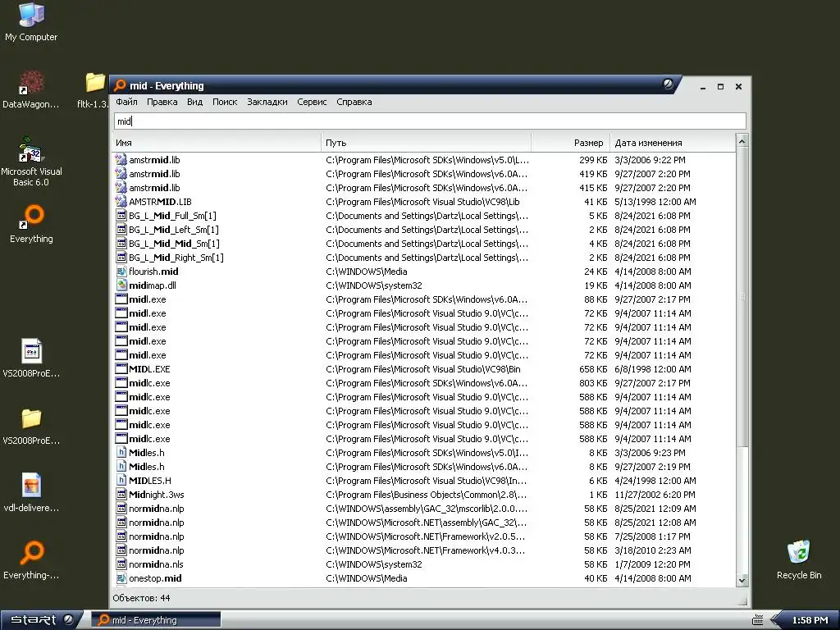Select midlc.exe sized 803 КБ
Image resolution: width=840 pixels, height=630 pixels.
tap(149, 382)
